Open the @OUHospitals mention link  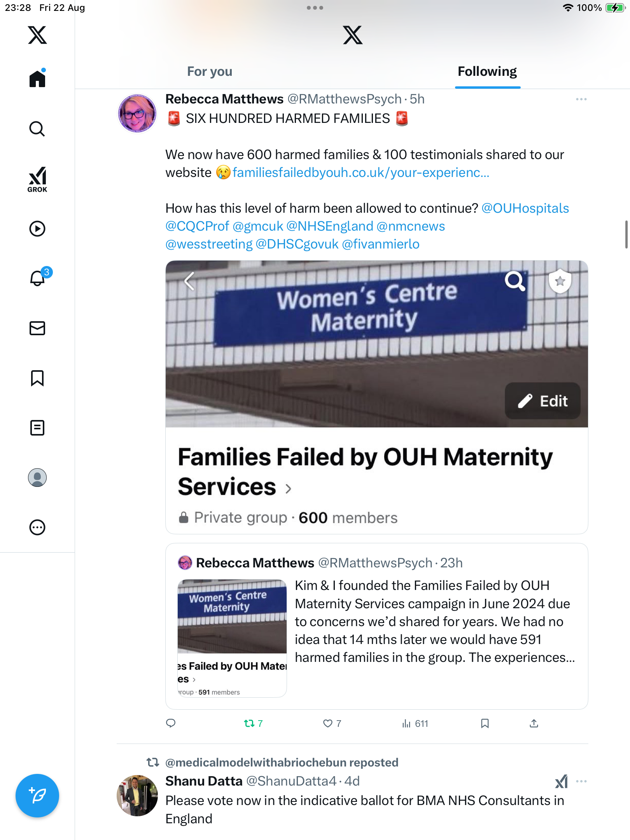[525, 208]
